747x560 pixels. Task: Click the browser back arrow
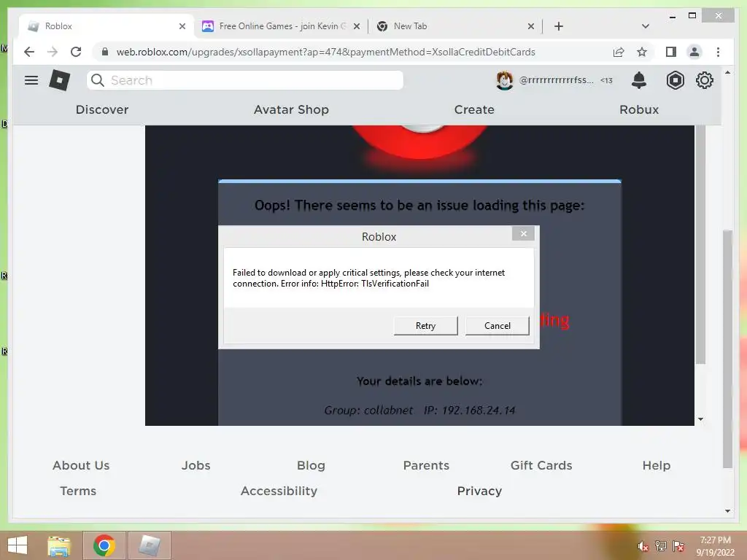point(29,52)
